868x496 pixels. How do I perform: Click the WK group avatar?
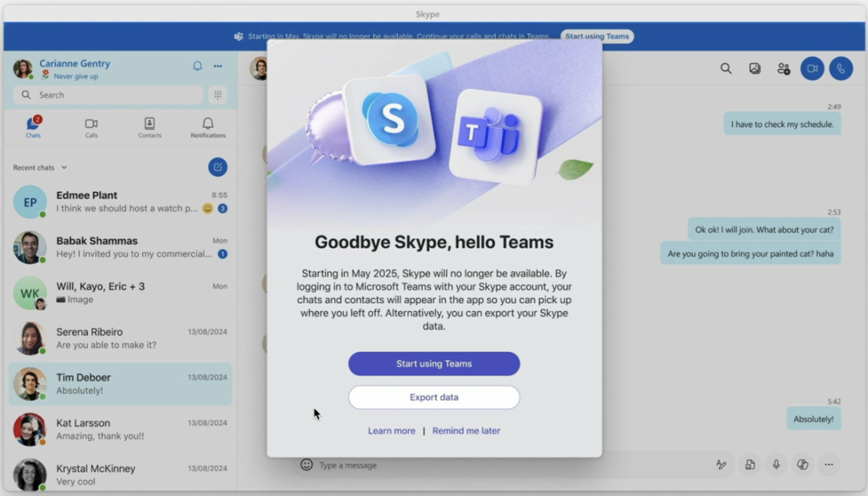(x=30, y=293)
